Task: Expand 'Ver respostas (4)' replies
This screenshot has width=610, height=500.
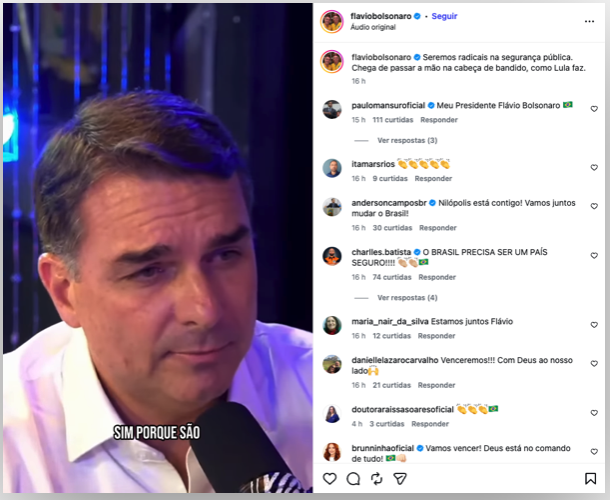Action: [x=407, y=298]
